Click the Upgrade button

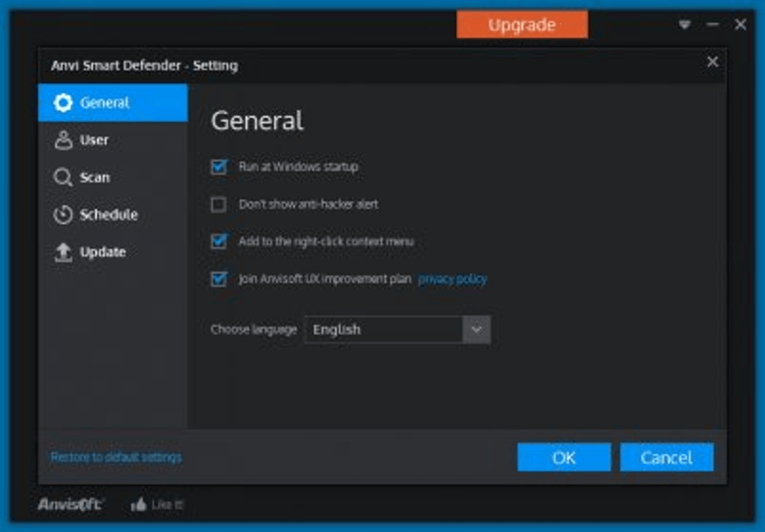[522, 25]
